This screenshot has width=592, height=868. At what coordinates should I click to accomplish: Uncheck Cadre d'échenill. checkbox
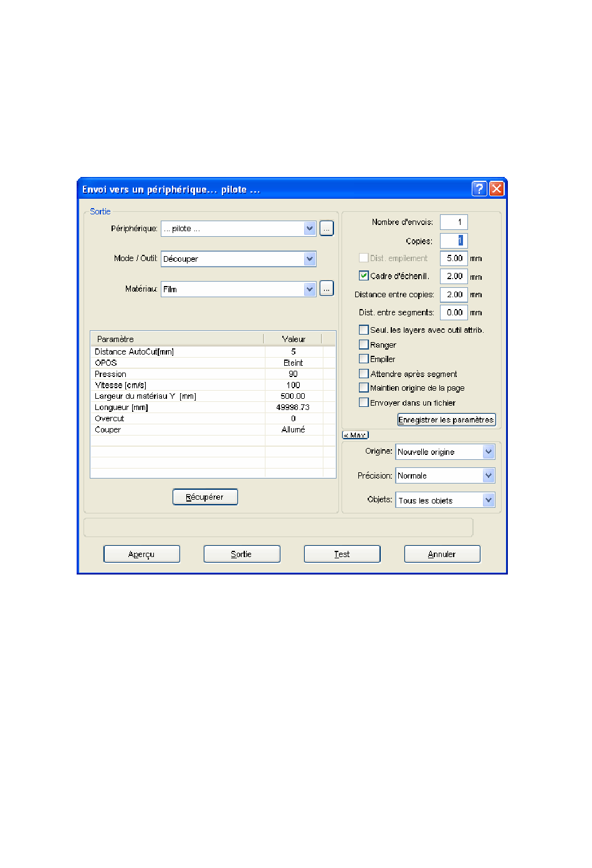[363, 275]
